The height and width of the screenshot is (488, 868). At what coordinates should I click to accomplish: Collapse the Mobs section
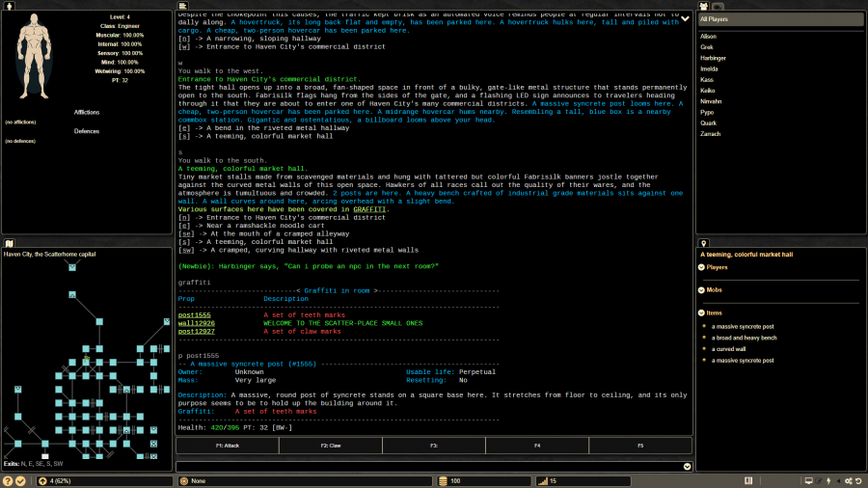coord(701,290)
